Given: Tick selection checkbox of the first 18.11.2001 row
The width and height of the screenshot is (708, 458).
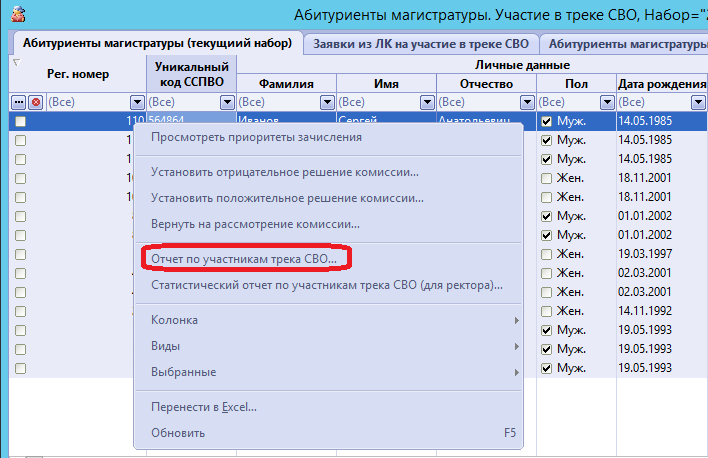Looking at the screenshot, I should [x=20, y=178].
